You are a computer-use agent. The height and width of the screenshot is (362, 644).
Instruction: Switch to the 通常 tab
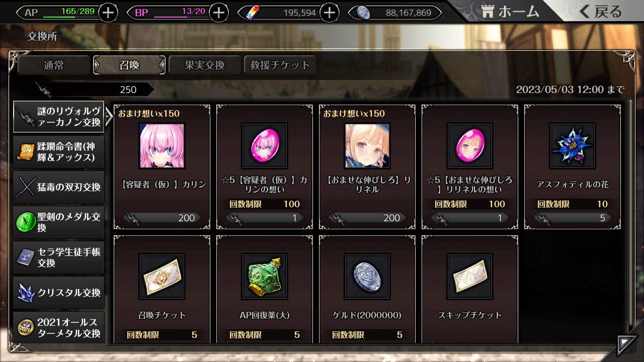click(x=54, y=65)
